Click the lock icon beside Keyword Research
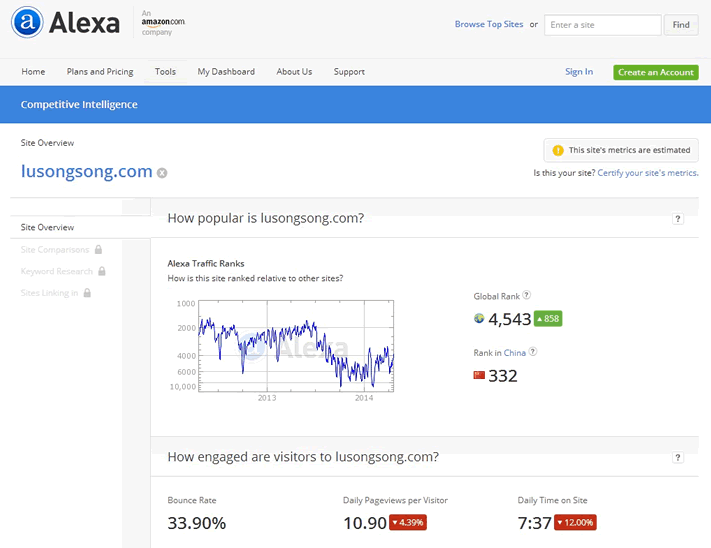Viewport: 711px width, 548px height. (x=102, y=271)
